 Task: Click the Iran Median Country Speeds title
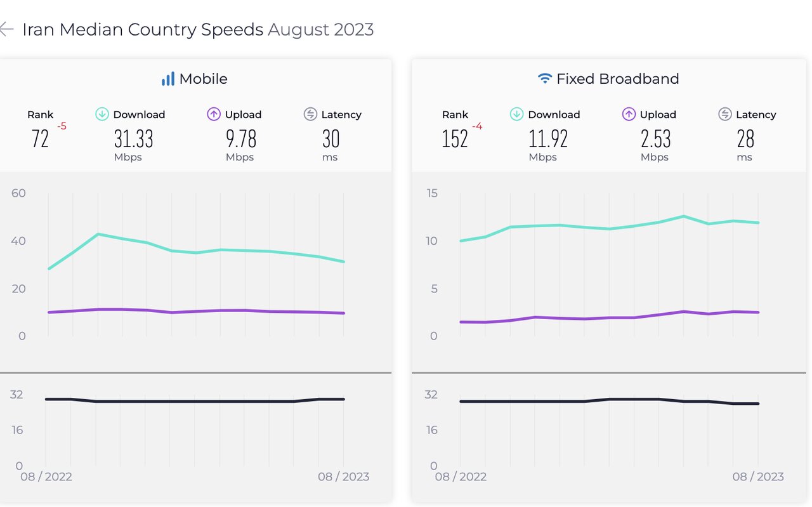click(143, 29)
